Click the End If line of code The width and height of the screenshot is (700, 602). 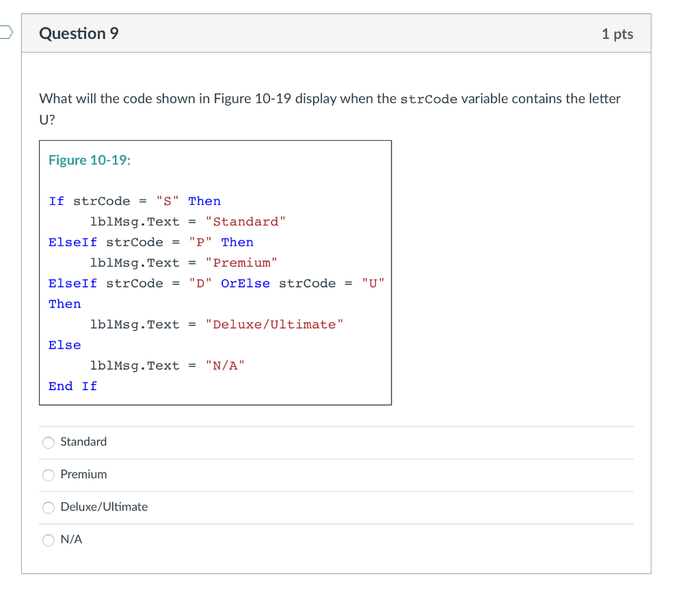pyautogui.click(x=72, y=386)
